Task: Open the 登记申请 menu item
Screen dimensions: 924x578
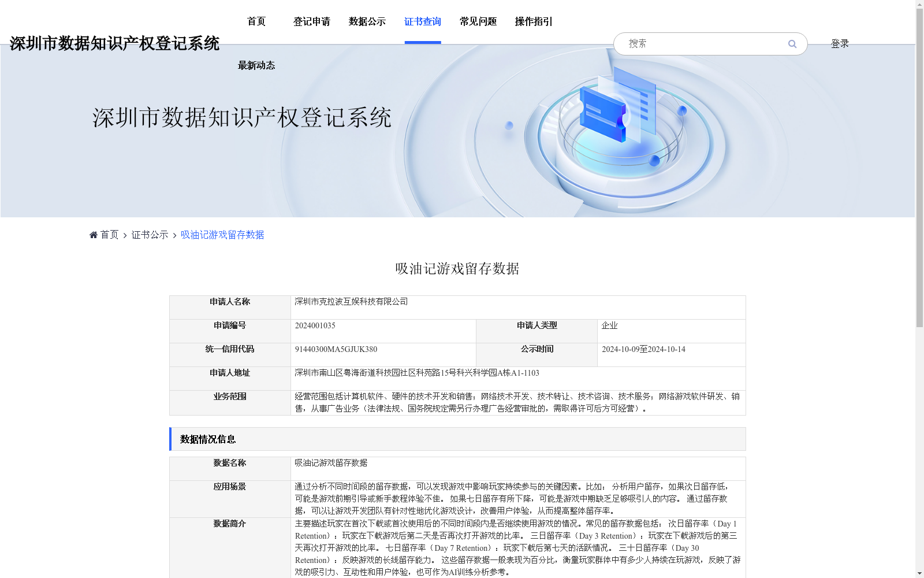Action: point(312,21)
